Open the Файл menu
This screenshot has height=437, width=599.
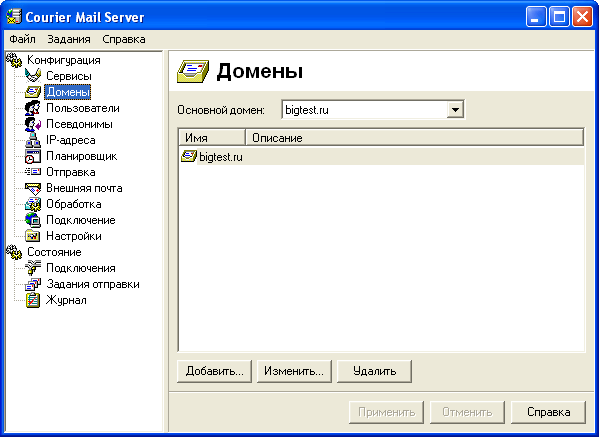(x=23, y=39)
